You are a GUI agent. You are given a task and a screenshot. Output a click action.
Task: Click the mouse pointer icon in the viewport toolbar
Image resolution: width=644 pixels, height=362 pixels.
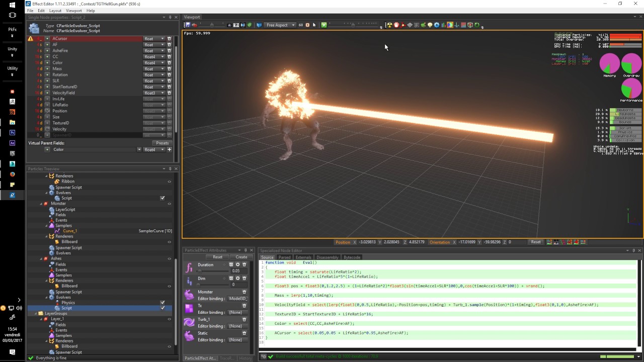point(314,25)
